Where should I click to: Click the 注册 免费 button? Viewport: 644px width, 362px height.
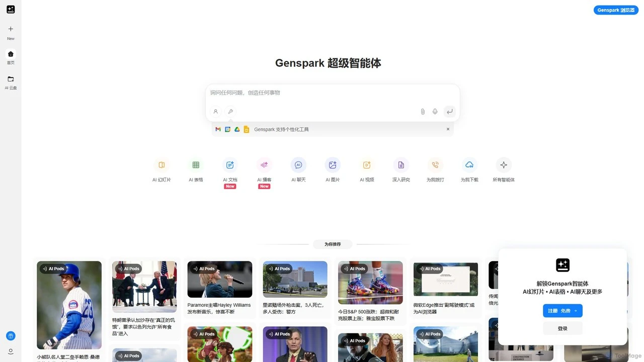click(x=562, y=311)
